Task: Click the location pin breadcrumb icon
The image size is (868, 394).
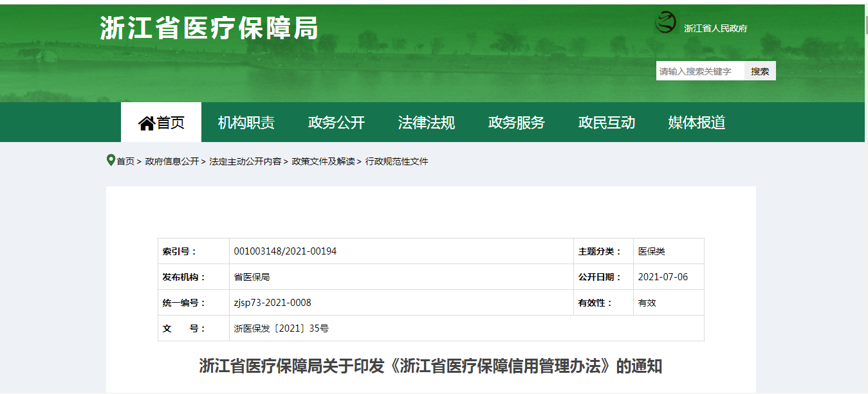Action: pos(111,160)
